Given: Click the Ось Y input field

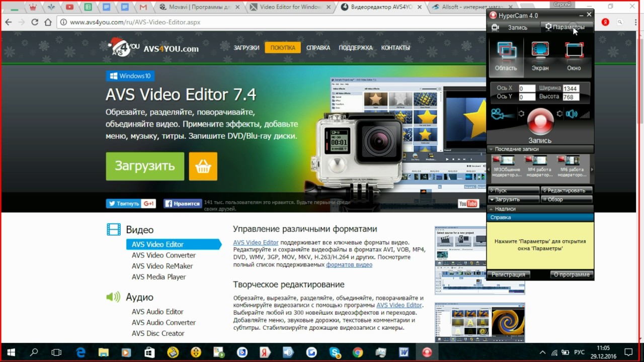Looking at the screenshot, I should click(527, 97).
